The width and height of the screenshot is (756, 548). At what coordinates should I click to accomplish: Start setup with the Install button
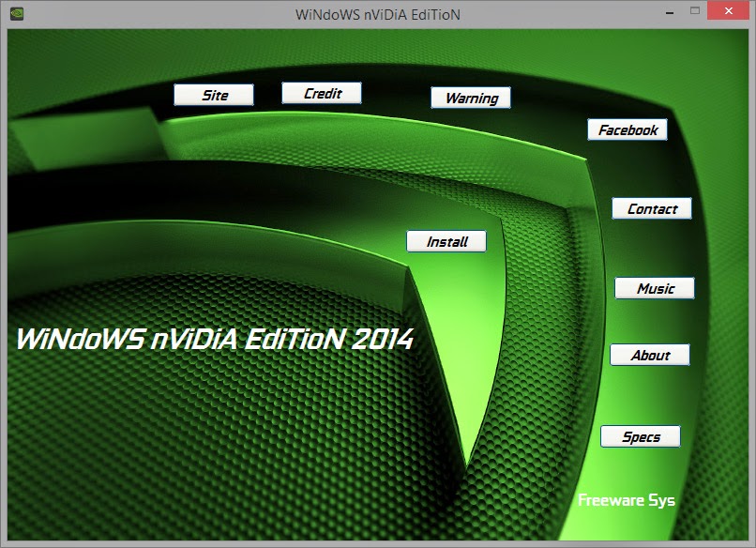click(446, 241)
